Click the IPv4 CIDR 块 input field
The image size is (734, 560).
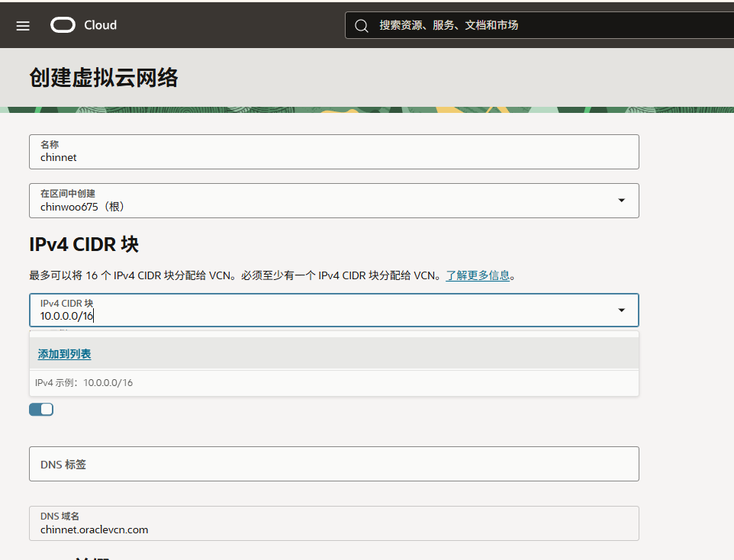(320, 311)
